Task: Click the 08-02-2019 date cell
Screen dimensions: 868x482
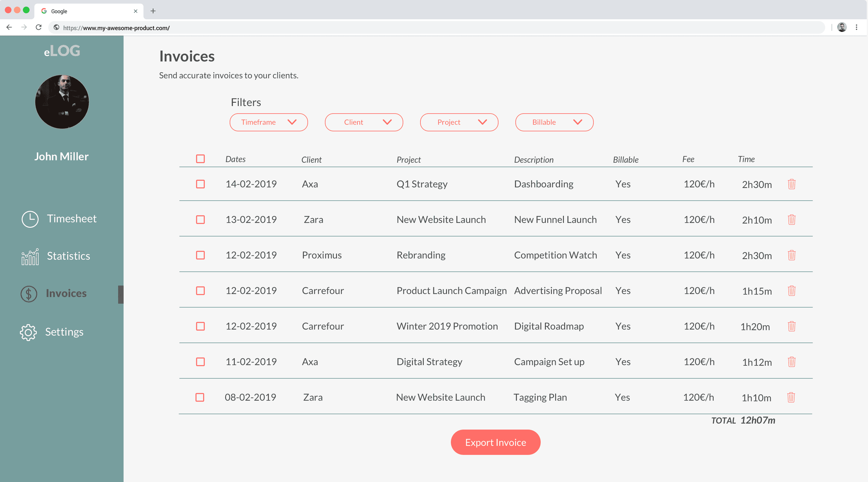Action: click(x=250, y=397)
